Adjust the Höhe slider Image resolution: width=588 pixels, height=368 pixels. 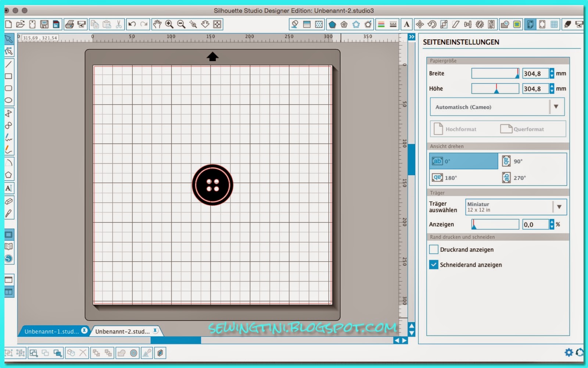coord(495,89)
